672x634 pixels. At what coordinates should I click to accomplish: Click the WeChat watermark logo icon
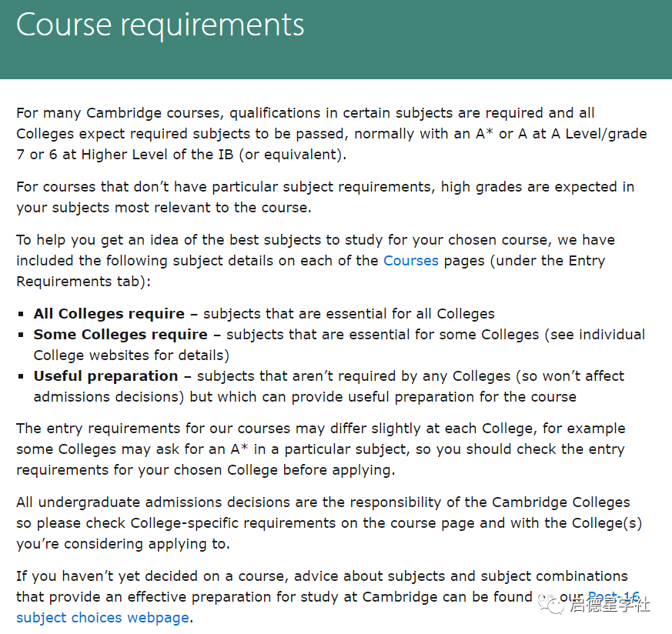(550, 604)
